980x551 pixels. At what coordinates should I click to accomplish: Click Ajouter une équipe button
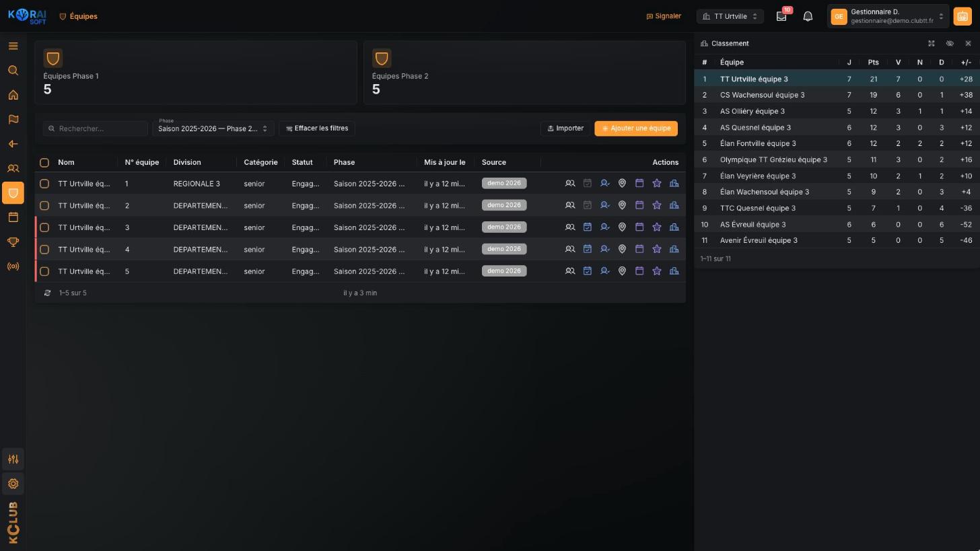point(636,128)
